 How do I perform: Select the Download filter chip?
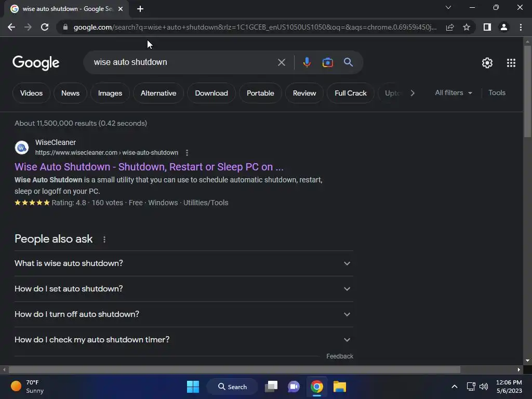[x=211, y=93]
